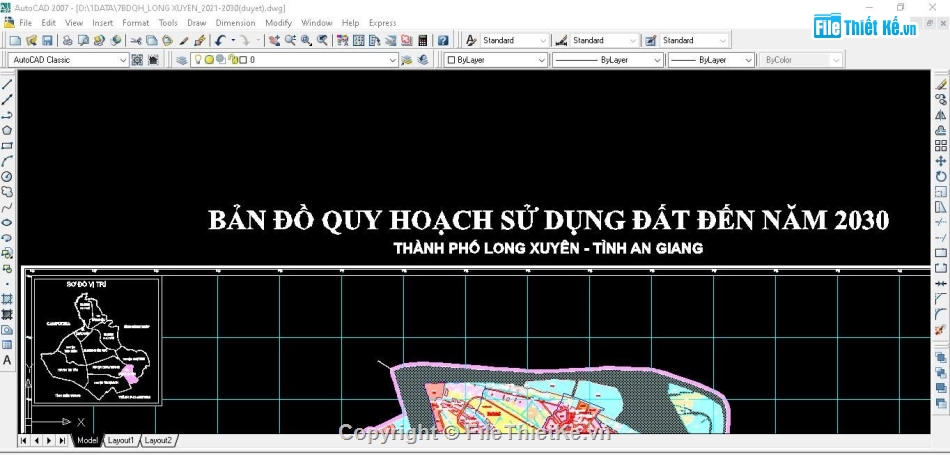This screenshot has width=950, height=455.
Task: Open the View menu
Action: tap(74, 23)
